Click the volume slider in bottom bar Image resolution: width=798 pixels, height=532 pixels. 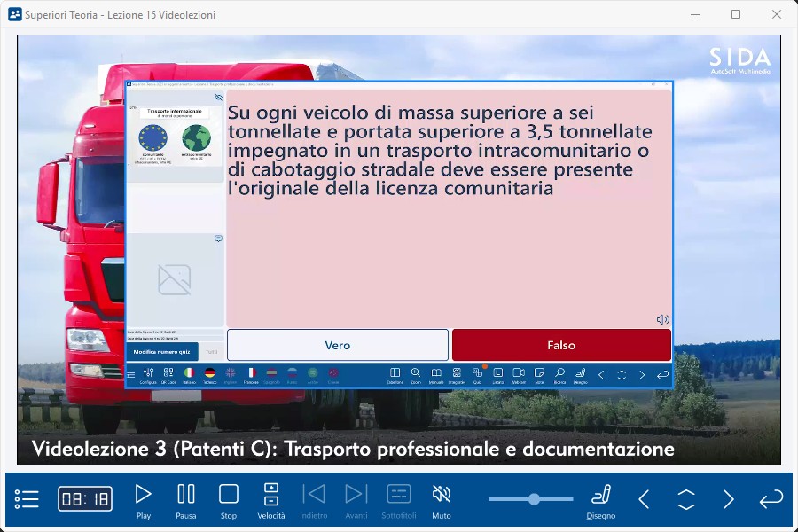(534, 499)
